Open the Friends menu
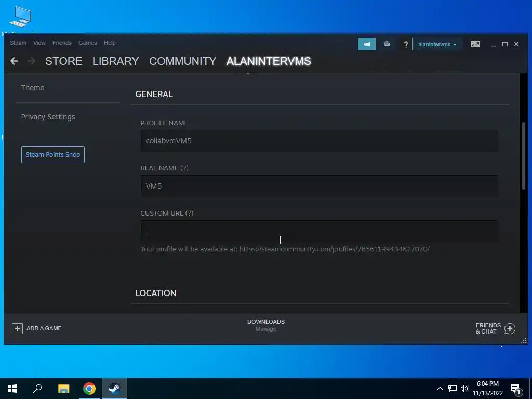Image resolution: width=532 pixels, height=399 pixels. 62,43
